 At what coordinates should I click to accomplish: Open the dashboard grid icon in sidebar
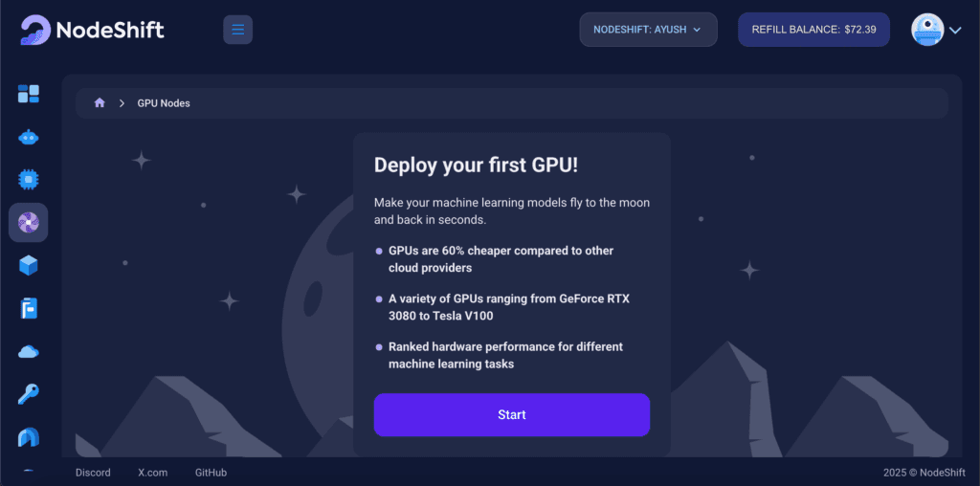28,94
